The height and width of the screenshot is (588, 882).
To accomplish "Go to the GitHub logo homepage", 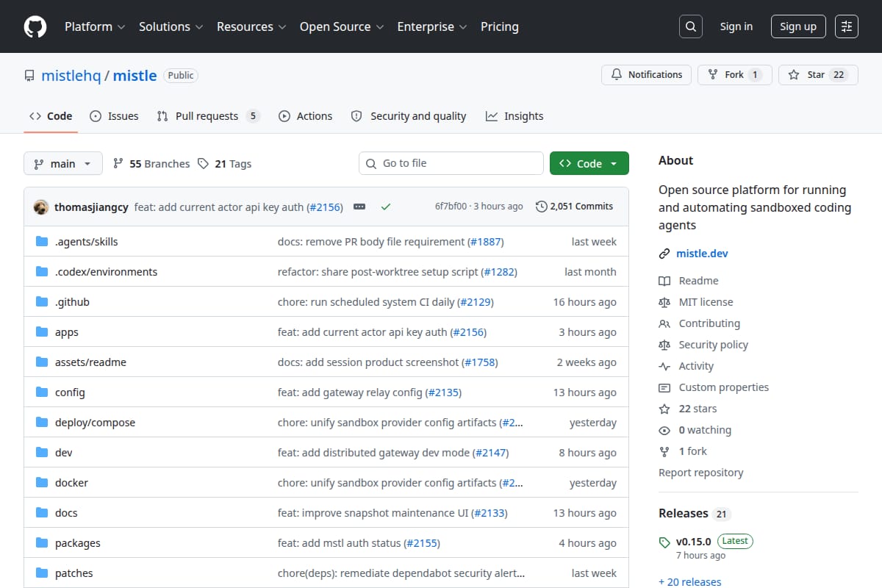I will point(35,26).
